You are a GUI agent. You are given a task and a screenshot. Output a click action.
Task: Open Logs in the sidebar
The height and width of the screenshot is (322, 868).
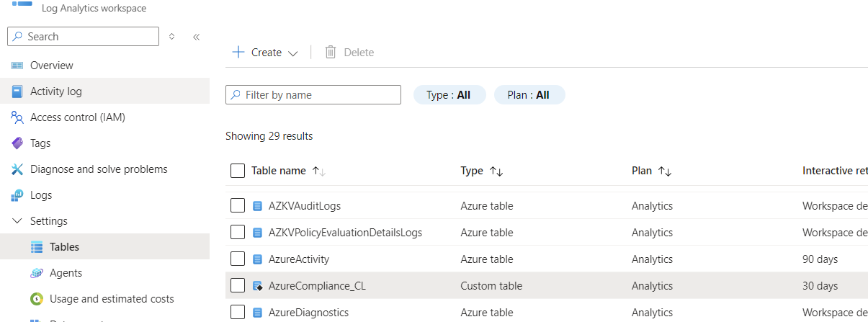(x=41, y=195)
